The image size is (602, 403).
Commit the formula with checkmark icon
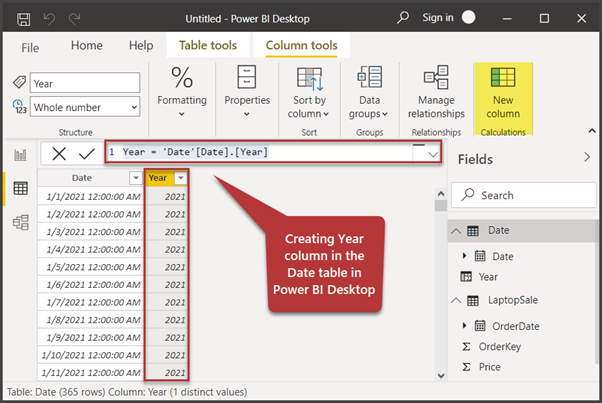tap(87, 154)
